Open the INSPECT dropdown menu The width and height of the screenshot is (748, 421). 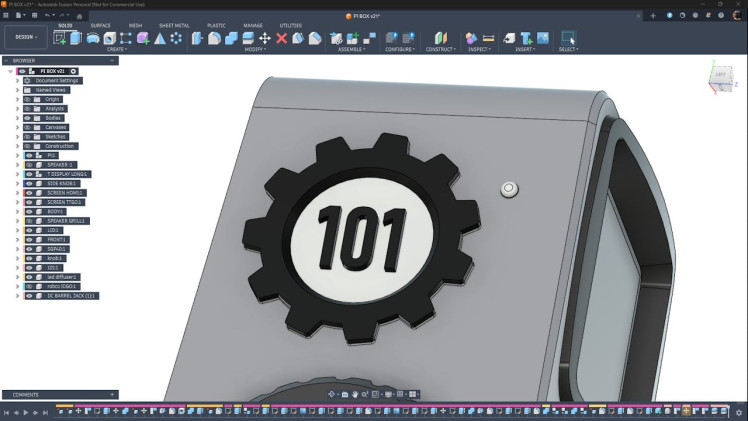479,49
